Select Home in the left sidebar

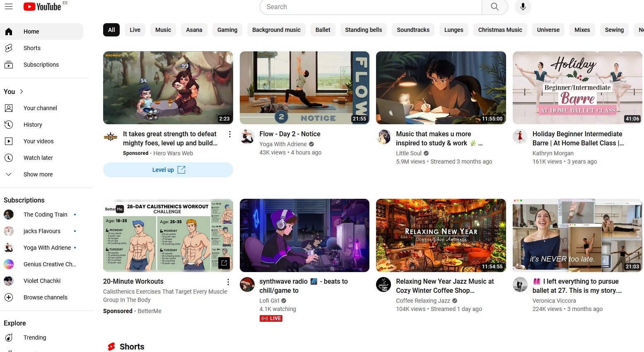click(x=31, y=31)
